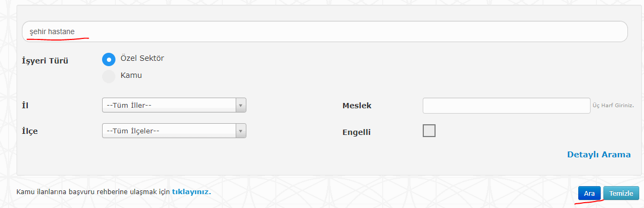The image size is (644, 208).
Task: Click the "Üç Harf Giriniz." hint text
Action: tap(613, 106)
